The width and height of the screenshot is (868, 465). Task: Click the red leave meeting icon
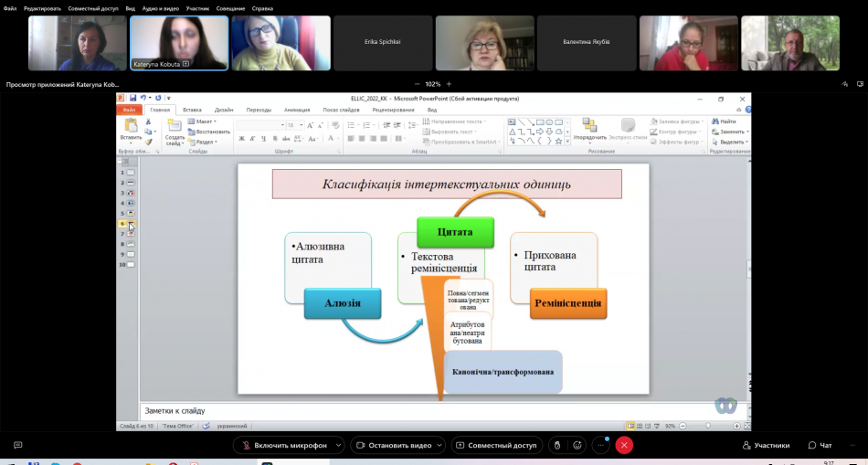click(624, 445)
